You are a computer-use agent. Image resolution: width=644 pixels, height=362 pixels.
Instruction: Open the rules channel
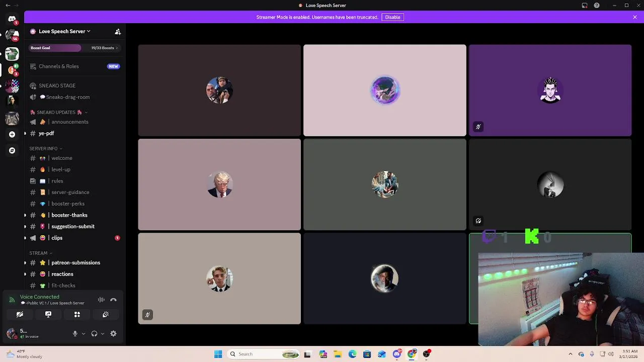click(75, 181)
